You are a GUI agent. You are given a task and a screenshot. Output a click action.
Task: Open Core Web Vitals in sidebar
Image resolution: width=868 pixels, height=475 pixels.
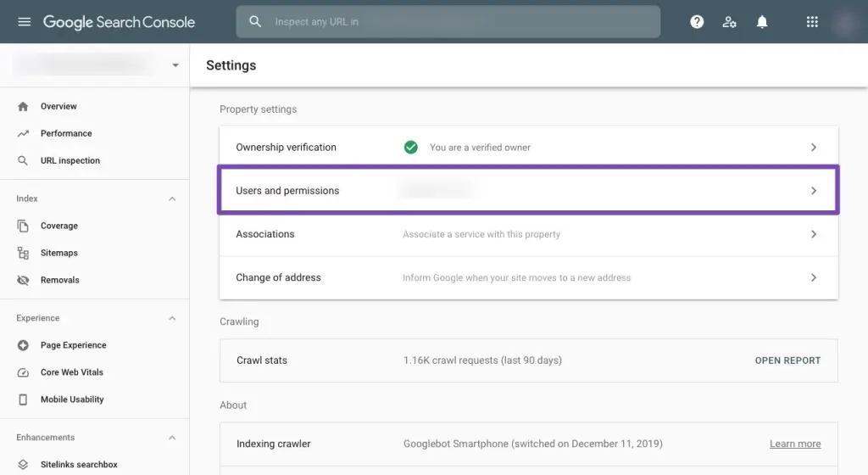point(72,372)
